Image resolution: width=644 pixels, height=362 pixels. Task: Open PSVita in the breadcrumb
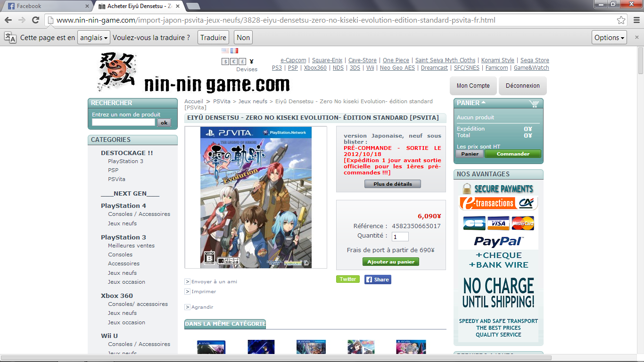coord(222,101)
